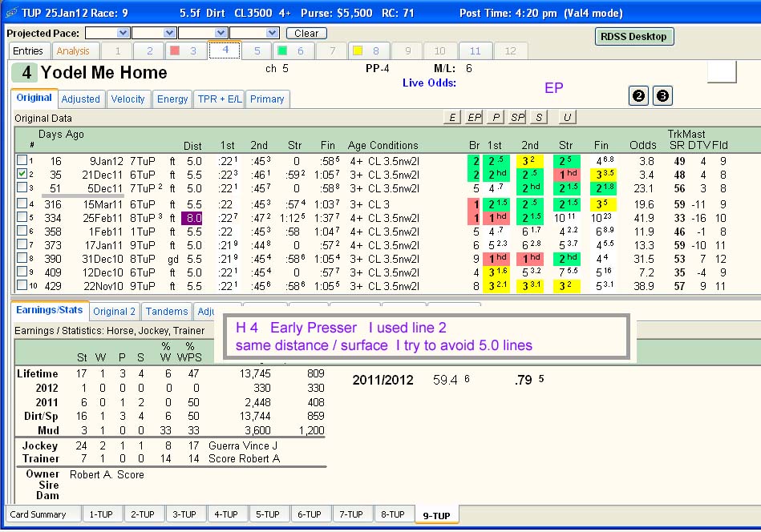Select the Original data tab
This screenshot has width=761, height=532.
pyautogui.click(x=34, y=98)
